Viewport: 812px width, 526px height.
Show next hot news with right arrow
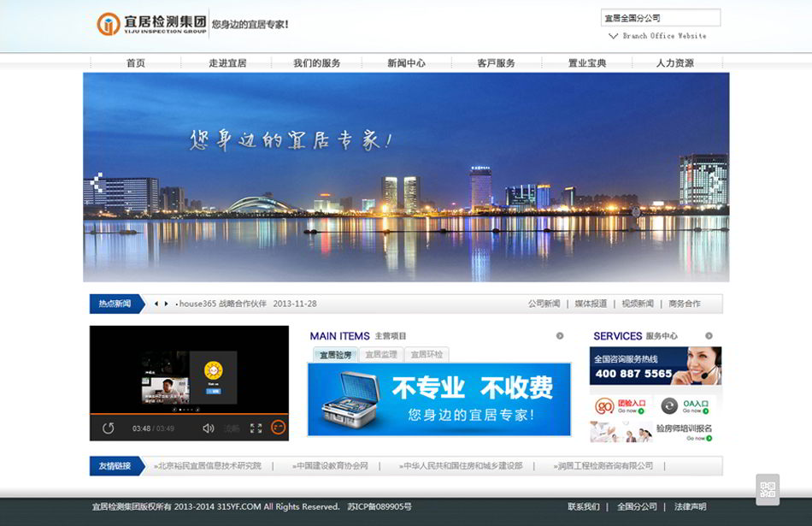pos(167,304)
